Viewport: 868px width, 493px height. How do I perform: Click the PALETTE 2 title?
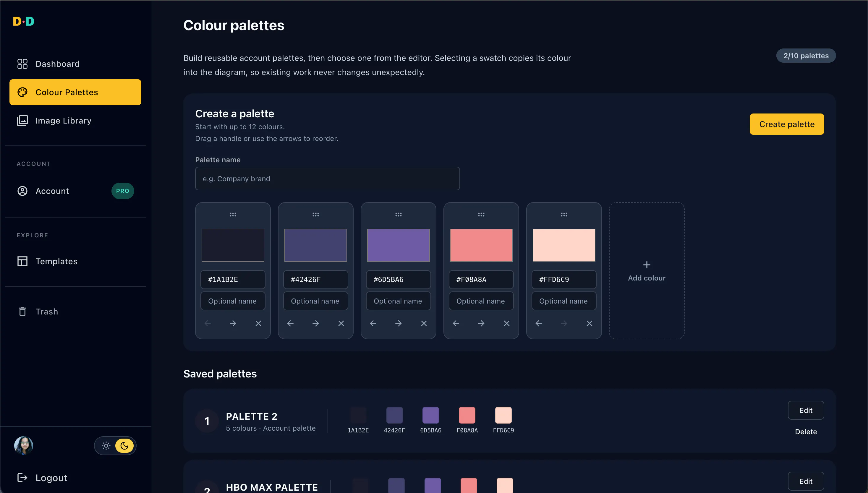pyautogui.click(x=252, y=416)
